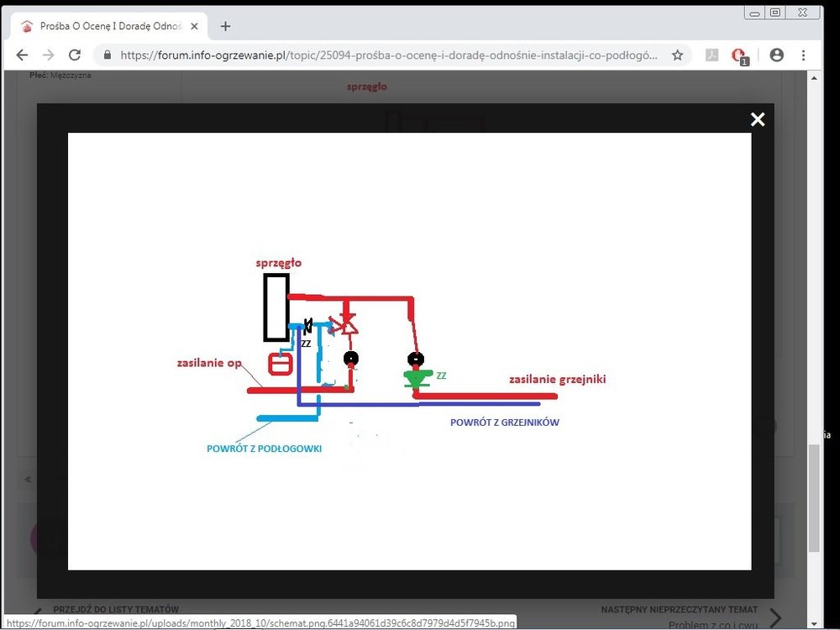Screen dimensions: 840x630
Task: Open a new browser tab
Action: 225,26
